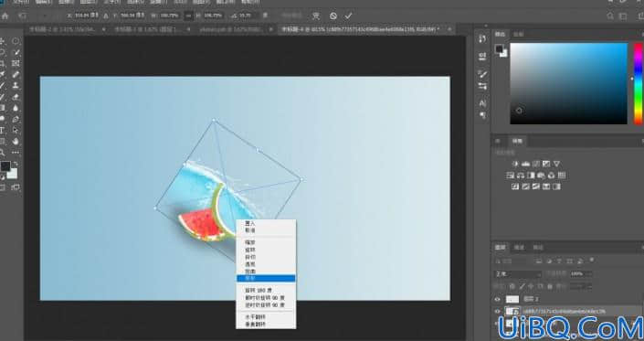
Task: Click the rotation angle input field
Action: (x=248, y=16)
